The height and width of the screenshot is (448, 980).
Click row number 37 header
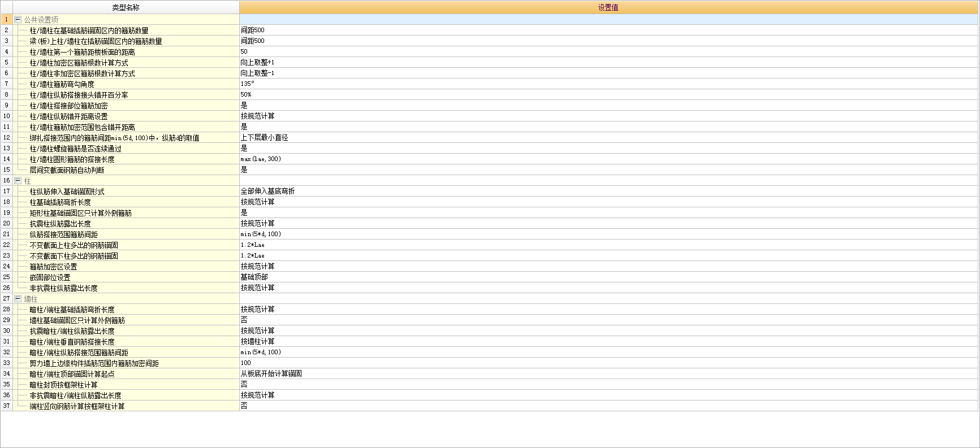(7, 406)
